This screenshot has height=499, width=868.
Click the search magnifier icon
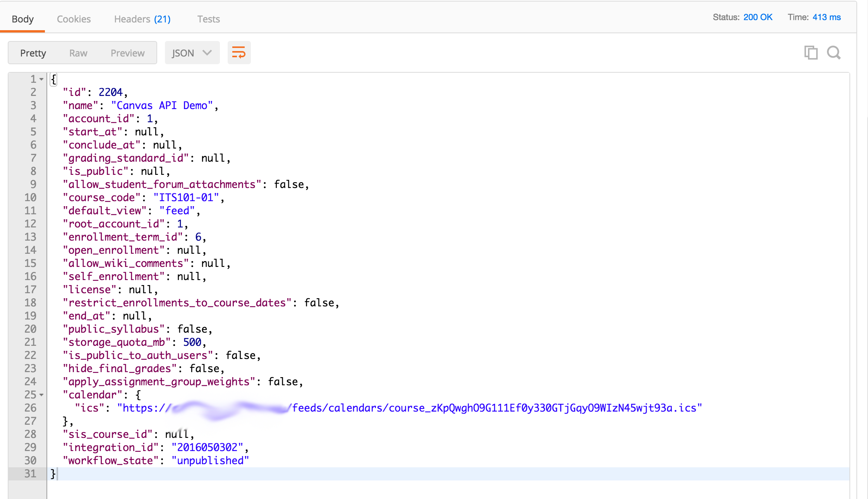(x=834, y=53)
